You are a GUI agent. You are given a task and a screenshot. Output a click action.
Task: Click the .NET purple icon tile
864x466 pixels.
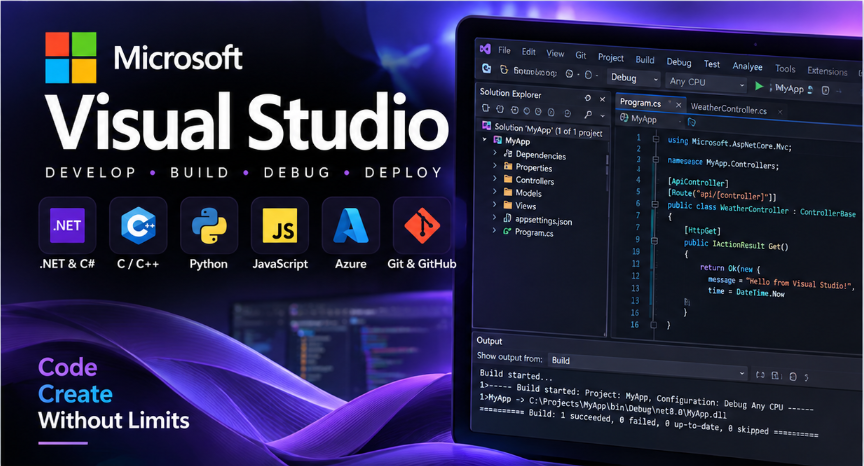point(67,225)
